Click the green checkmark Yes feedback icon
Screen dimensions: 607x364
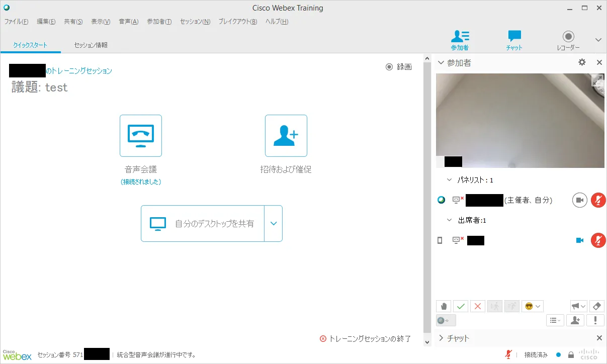point(461,306)
